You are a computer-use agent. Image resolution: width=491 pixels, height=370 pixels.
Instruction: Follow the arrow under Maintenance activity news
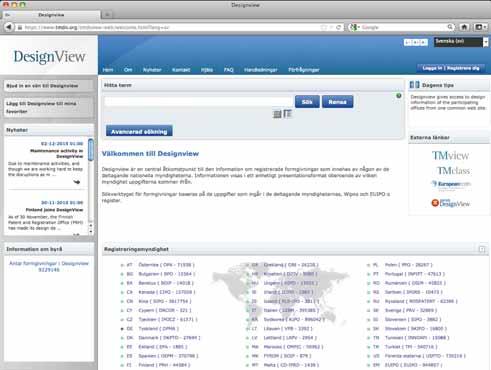pos(77,182)
